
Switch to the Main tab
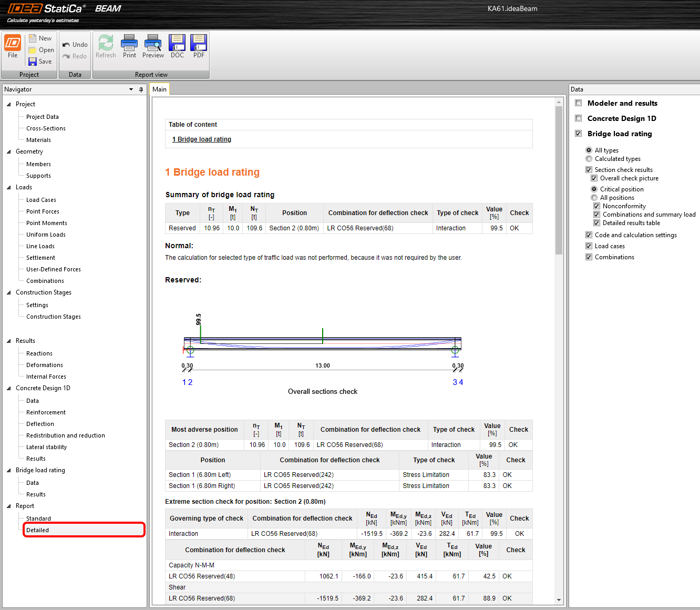pyautogui.click(x=159, y=89)
